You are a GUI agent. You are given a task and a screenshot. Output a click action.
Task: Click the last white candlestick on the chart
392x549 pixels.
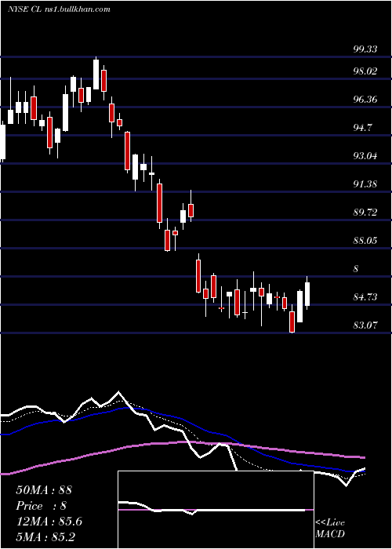point(307,293)
